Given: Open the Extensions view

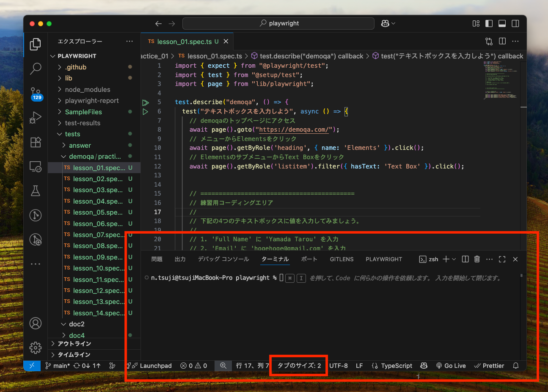Looking at the screenshot, I should 36,142.
